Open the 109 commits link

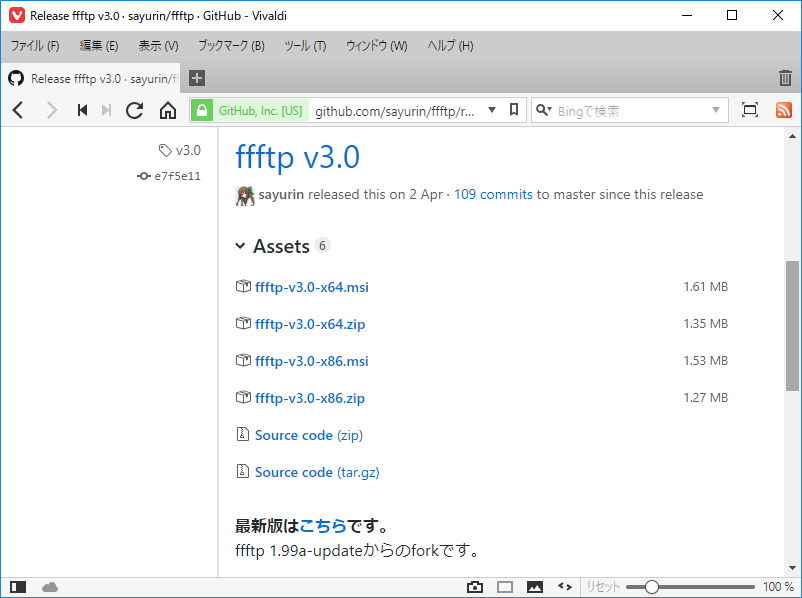(x=493, y=194)
